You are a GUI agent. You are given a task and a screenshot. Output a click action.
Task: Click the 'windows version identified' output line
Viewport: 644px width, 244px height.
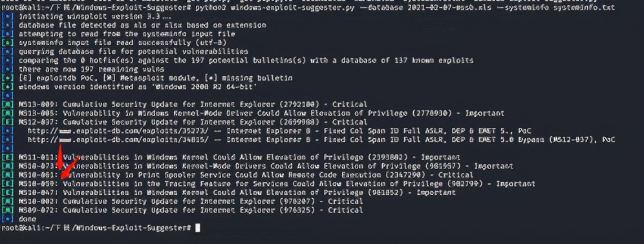click(138, 87)
